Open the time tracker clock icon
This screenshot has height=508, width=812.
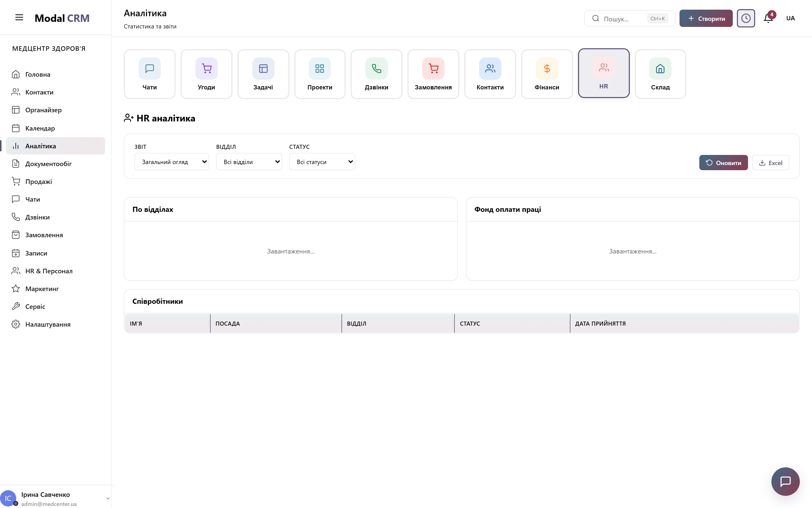[746, 18]
